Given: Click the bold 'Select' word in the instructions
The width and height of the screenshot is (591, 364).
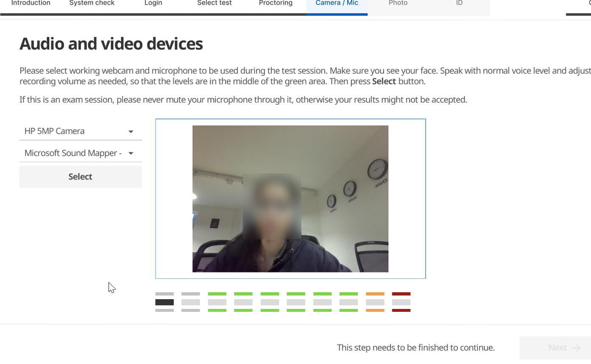Looking at the screenshot, I should [384, 81].
